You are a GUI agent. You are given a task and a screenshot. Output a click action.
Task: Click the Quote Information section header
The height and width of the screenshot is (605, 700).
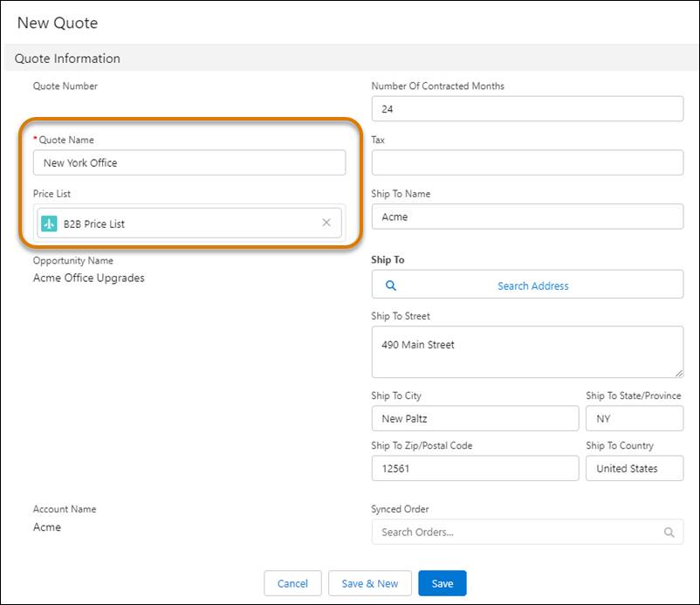coord(68,58)
